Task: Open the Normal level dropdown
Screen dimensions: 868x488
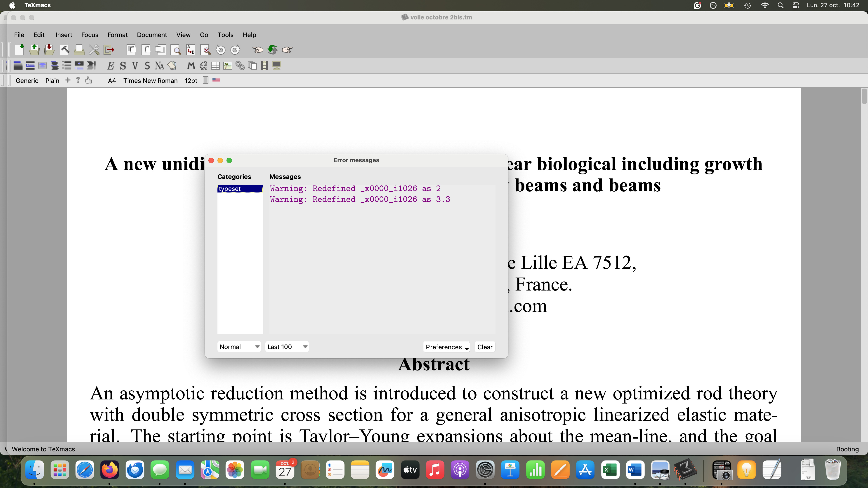Action: click(x=239, y=347)
